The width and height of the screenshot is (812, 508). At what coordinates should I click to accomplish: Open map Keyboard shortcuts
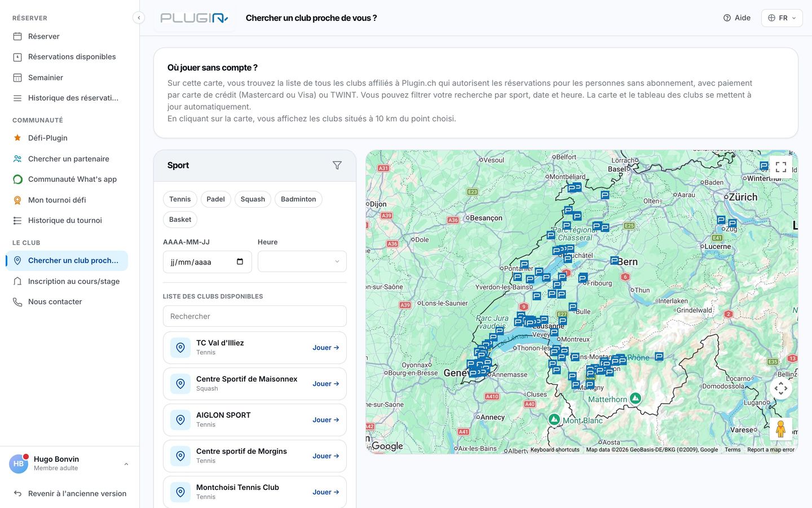[555, 450]
